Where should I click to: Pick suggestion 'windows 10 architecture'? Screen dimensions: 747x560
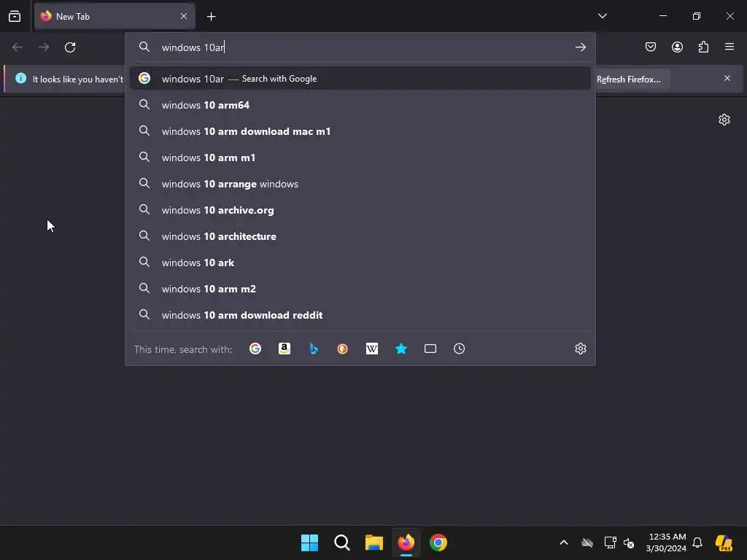pyautogui.click(x=360, y=236)
